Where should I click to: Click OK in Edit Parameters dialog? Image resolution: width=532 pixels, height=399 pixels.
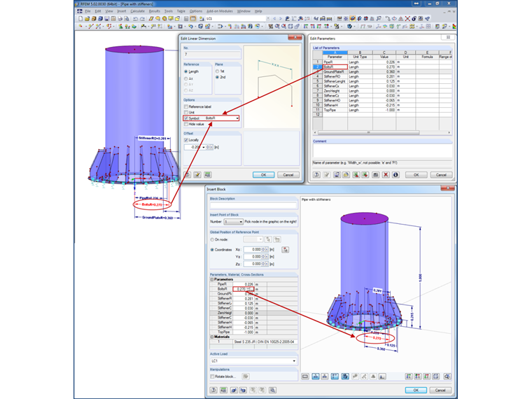click(416, 175)
